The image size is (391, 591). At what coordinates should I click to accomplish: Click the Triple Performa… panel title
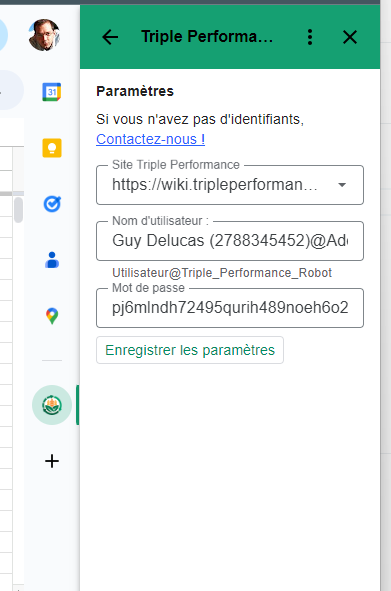[207, 37]
